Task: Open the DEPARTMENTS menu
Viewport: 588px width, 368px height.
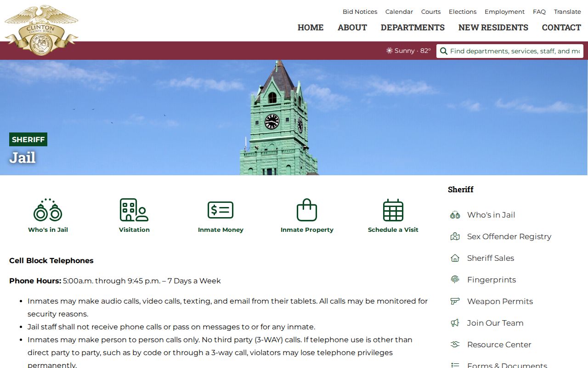Action: point(413,28)
